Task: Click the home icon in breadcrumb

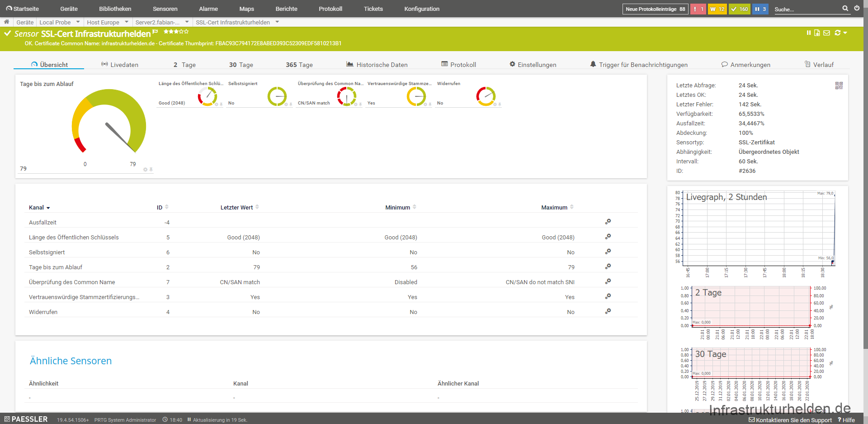Action: tap(6, 22)
